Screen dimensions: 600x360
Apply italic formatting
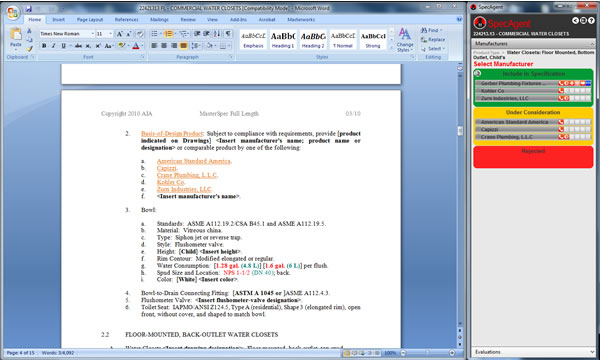tap(54, 46)
